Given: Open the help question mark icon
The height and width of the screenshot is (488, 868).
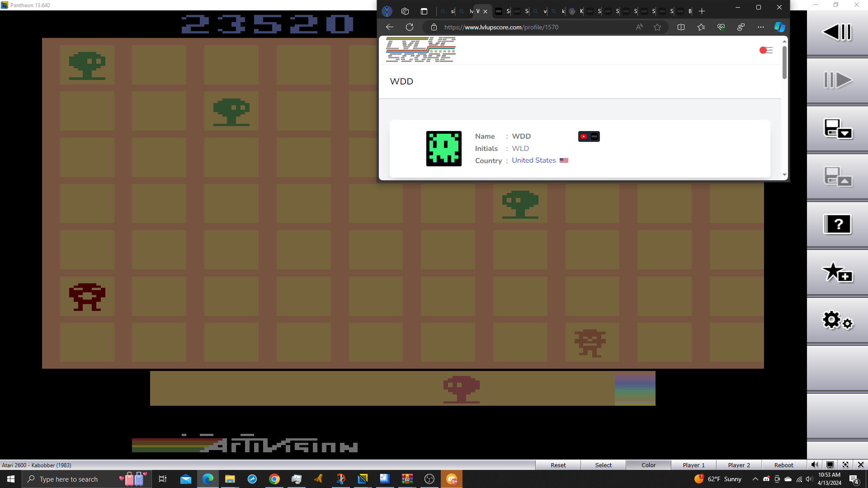Looking at the screenshot, I should pos(837,224).
